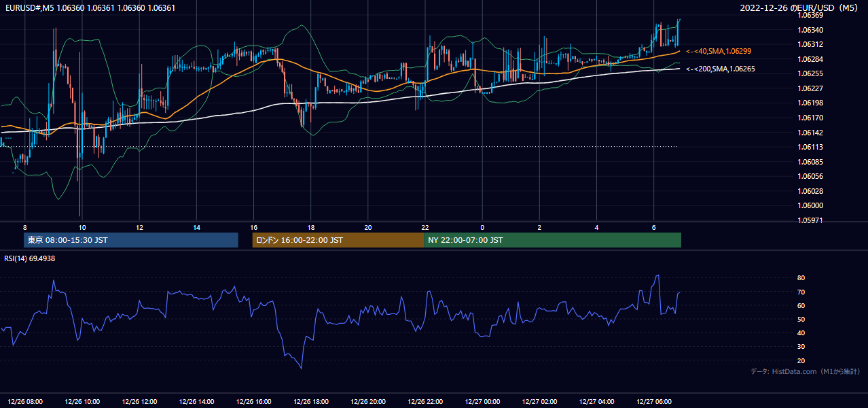Click hour label 18 below the price chart
868x408 pixels.
[x=311, y=227]
